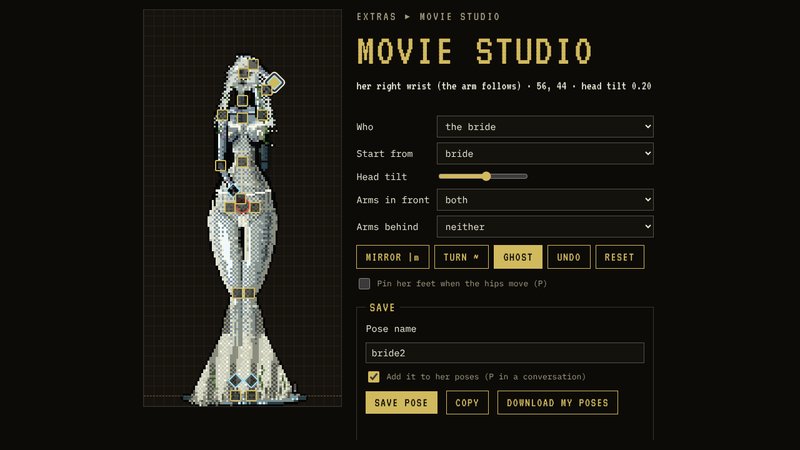Select the highlighted yellow diamond wrist handle
Screen dimensions: 800x450
pos(274,82)
